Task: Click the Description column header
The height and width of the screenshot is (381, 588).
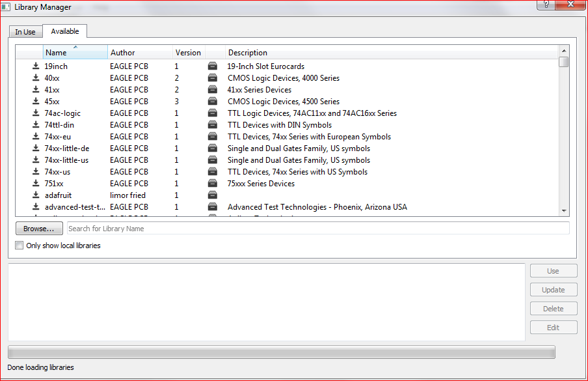Action: tap(390, 53)
